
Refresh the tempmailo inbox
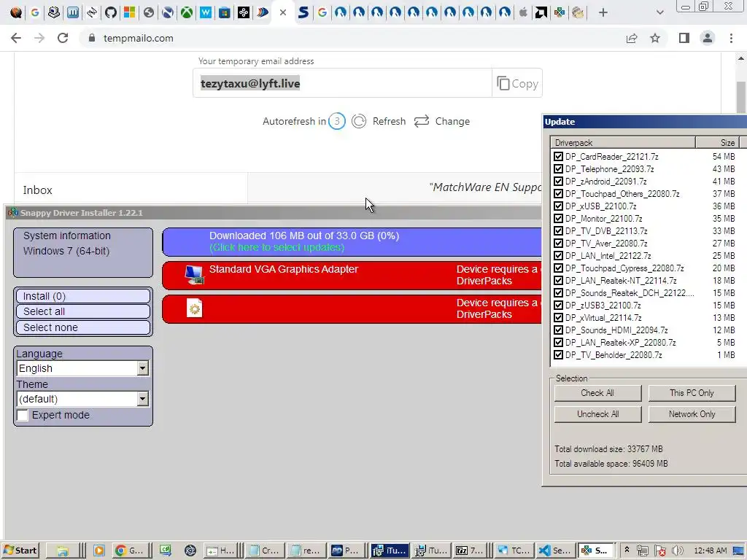[379, 122]
